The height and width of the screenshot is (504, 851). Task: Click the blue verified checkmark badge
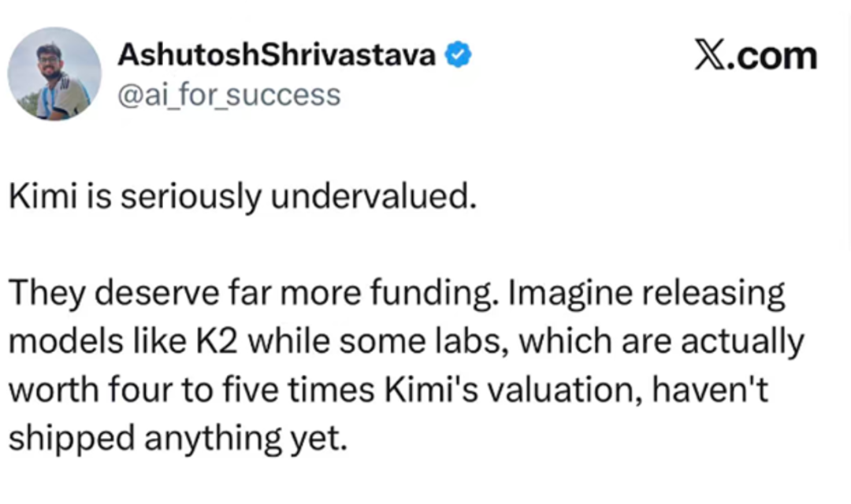tap(459, 56)
